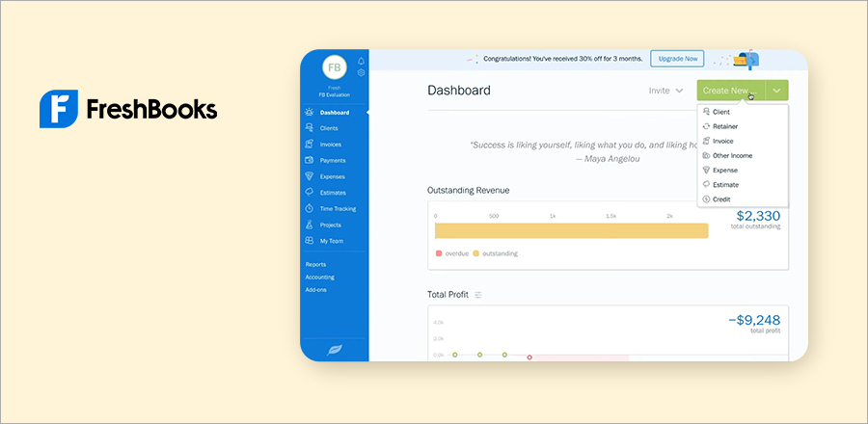Viewport: 868px width, 424px height.
Task: Click the Time Tracking stopwatch icon
Action: click(310, 208)
